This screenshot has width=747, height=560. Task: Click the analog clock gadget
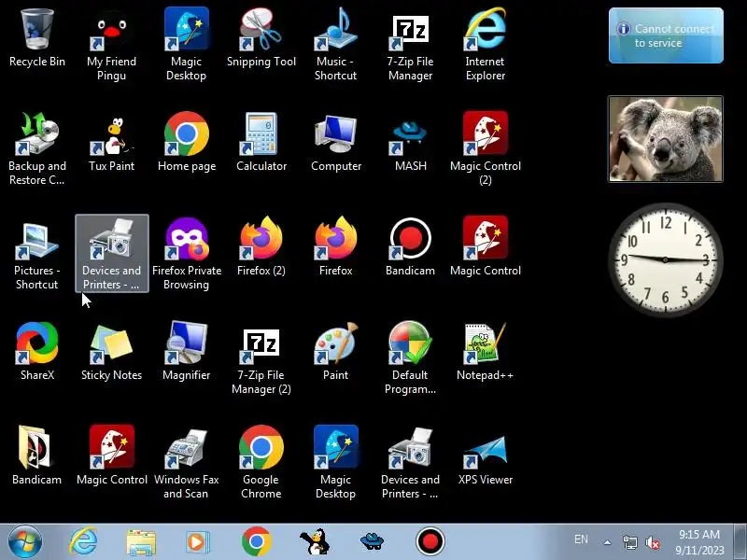pyautogui.click(x=666, y=259)
